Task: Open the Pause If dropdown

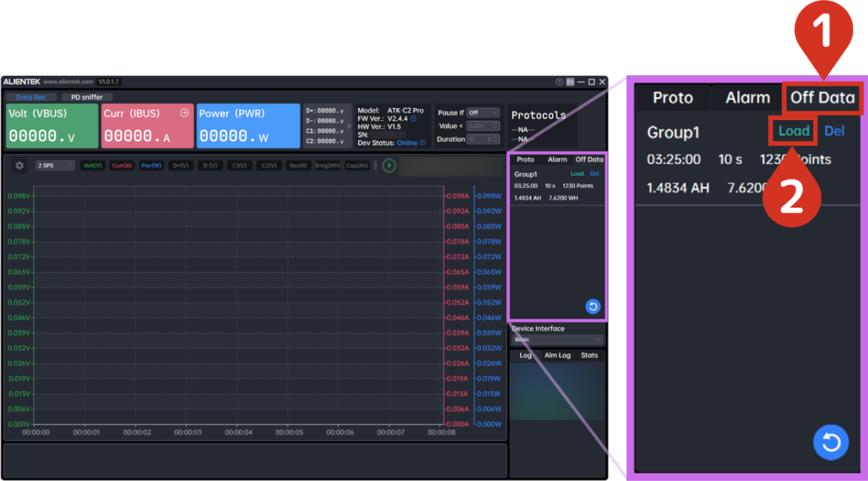Action: [x=482, y=113]
